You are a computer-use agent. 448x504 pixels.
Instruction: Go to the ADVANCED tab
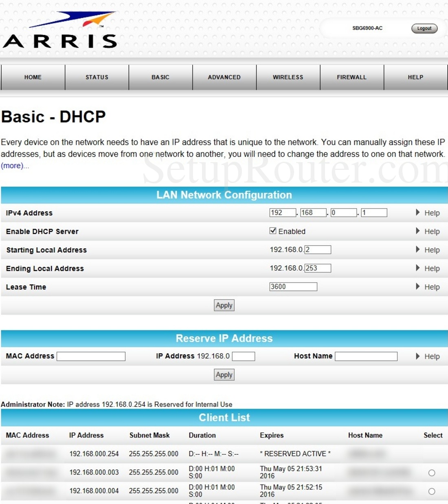point(224,77)
